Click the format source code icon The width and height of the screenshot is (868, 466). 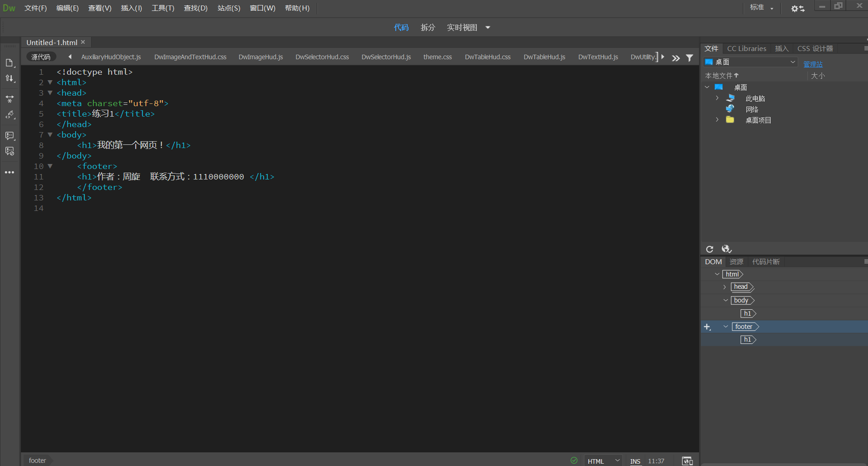[x=10, y=115]
